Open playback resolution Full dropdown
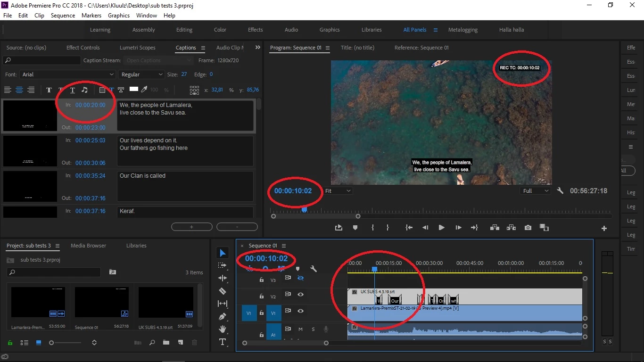Image resolution: width=644 pixels, height=362 pixels. click(x=536, y=191)
